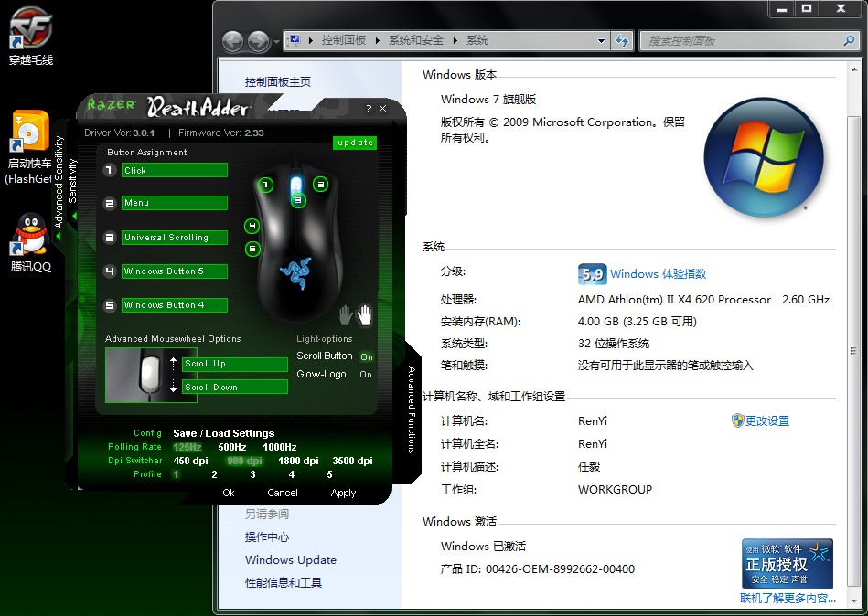Open Windows Button 4 assignment dropdown
Viewport: 868px width, 616px height.
[x=175, y=304]
